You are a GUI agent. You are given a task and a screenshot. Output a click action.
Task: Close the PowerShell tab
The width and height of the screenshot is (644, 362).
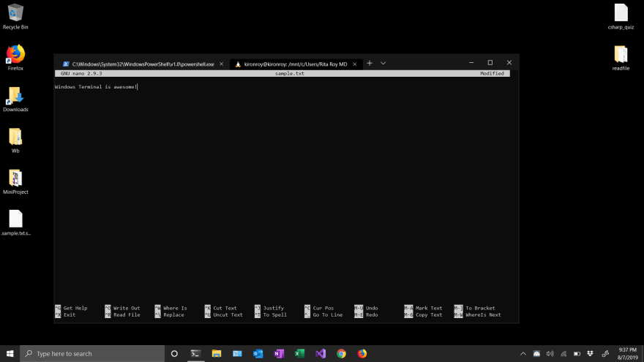[221, 64]
